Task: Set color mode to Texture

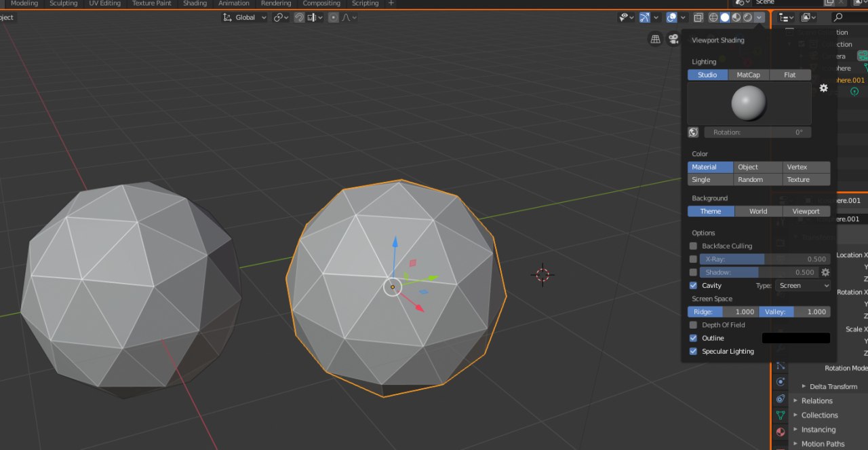Action: tap(806, 180)
